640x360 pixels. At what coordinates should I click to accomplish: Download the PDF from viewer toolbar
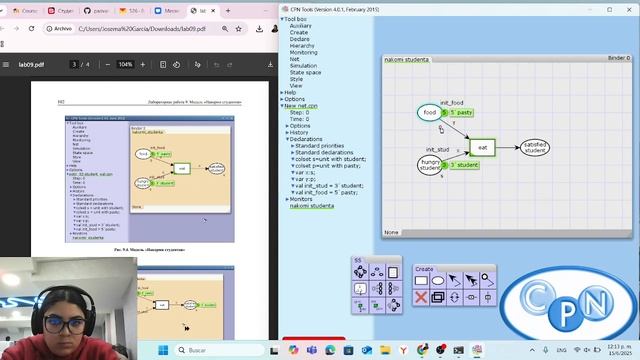coord(270,64)
